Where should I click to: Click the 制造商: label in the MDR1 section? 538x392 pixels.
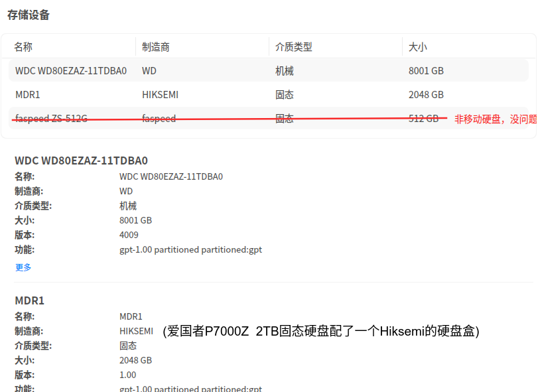tap(29, 331)
